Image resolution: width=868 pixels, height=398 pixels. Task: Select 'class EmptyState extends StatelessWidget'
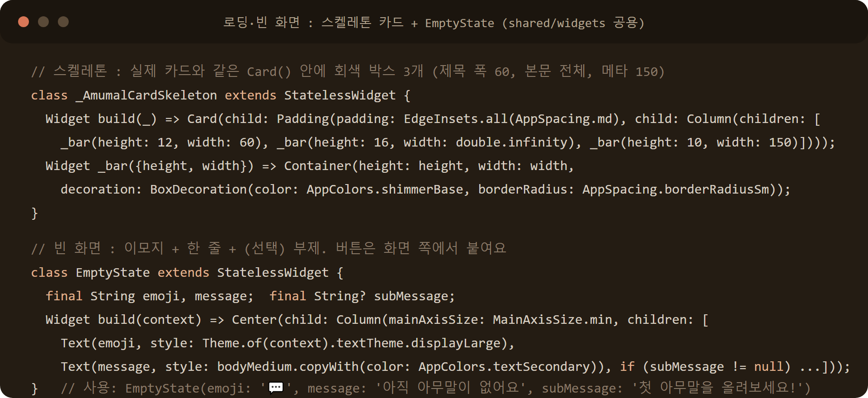click(179, 273)
